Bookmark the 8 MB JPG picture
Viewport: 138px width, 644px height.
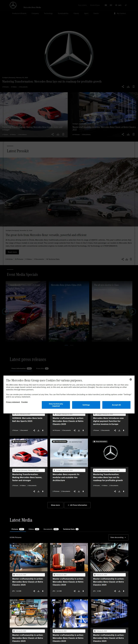123,591
